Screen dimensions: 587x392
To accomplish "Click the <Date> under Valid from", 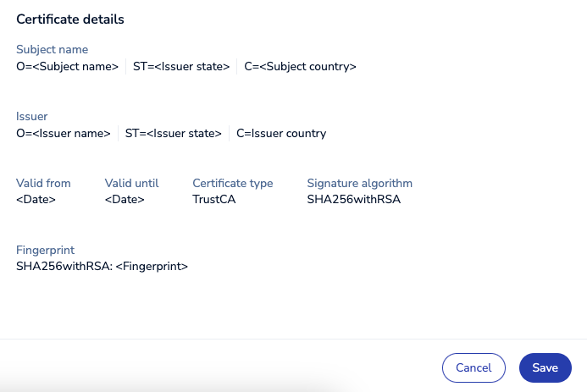I will tap(36, 199).
